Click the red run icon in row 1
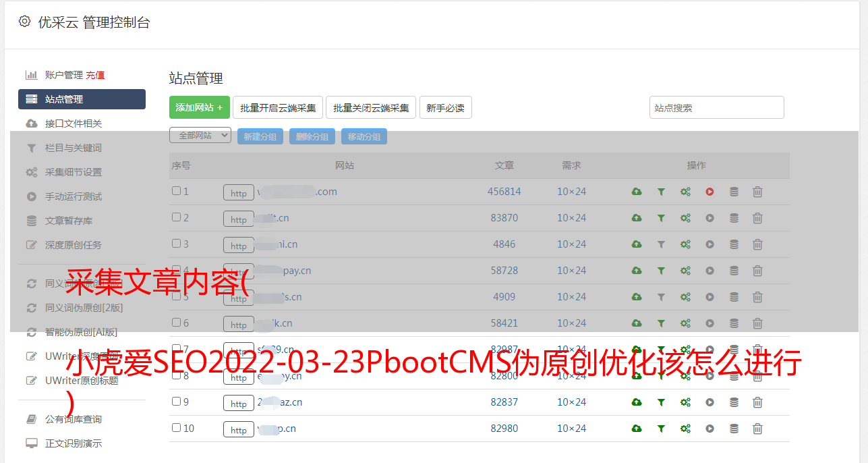The image size is (868, 463). click(x=710, y=192)
